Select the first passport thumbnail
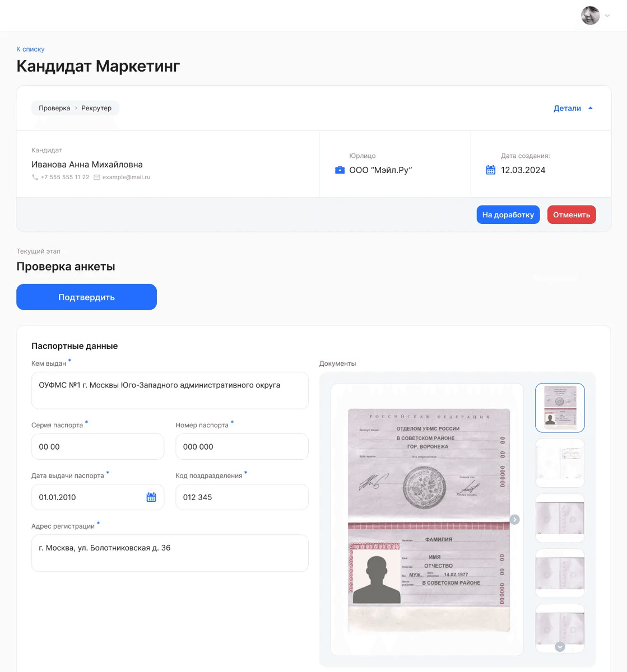 click(x=560, y=408)
